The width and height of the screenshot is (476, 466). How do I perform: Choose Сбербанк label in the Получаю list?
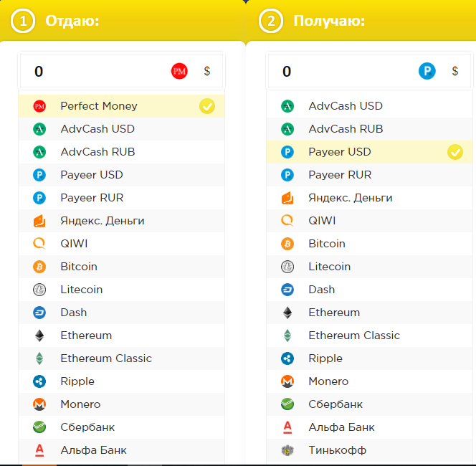point(335,404)
